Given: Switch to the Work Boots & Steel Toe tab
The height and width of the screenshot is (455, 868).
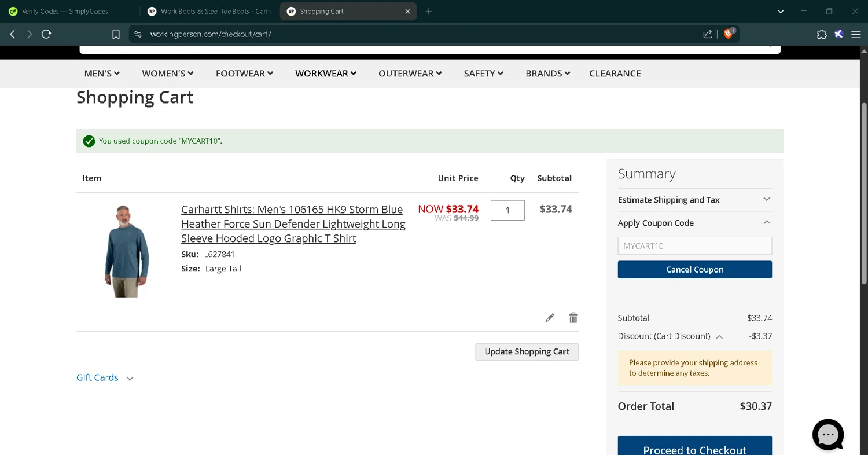Looking at the screenshot, I should point(210,11).
